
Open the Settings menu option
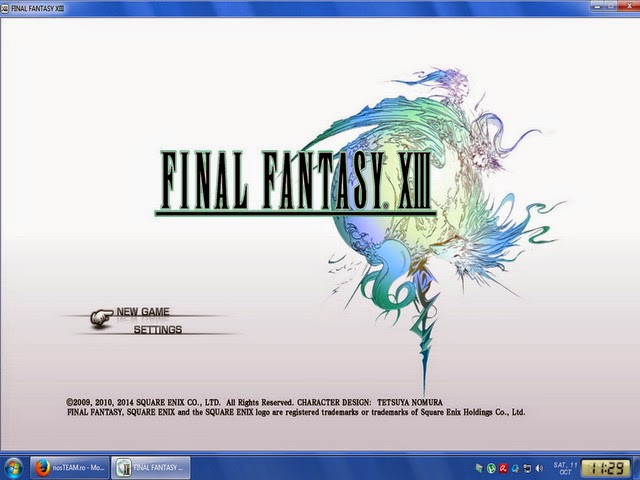point(158,329)
